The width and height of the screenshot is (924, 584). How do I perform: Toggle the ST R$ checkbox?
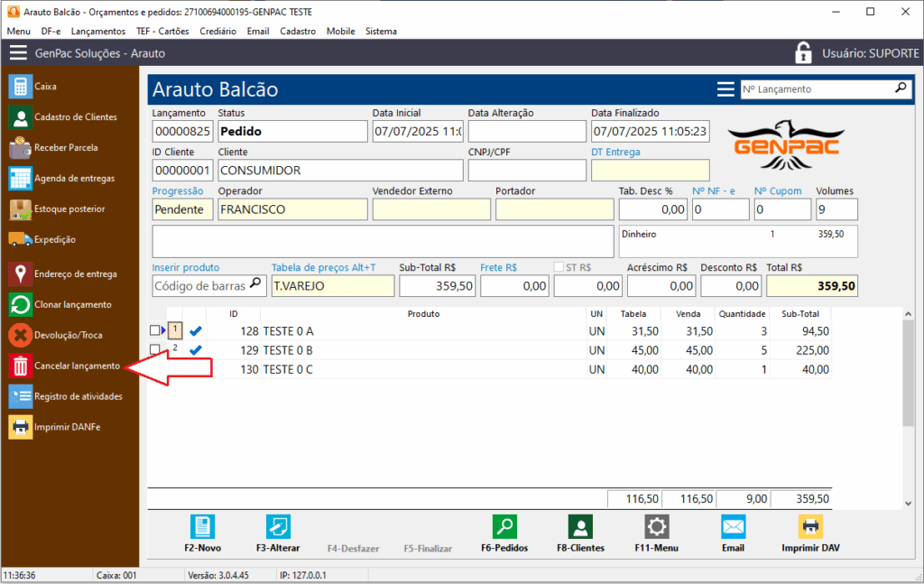click(x=559, y=267)
